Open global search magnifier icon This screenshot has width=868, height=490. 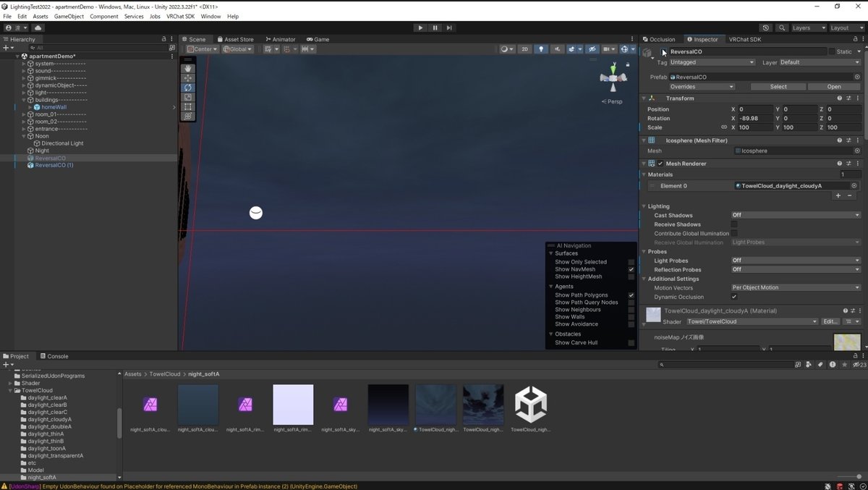(x=782, y=28)
